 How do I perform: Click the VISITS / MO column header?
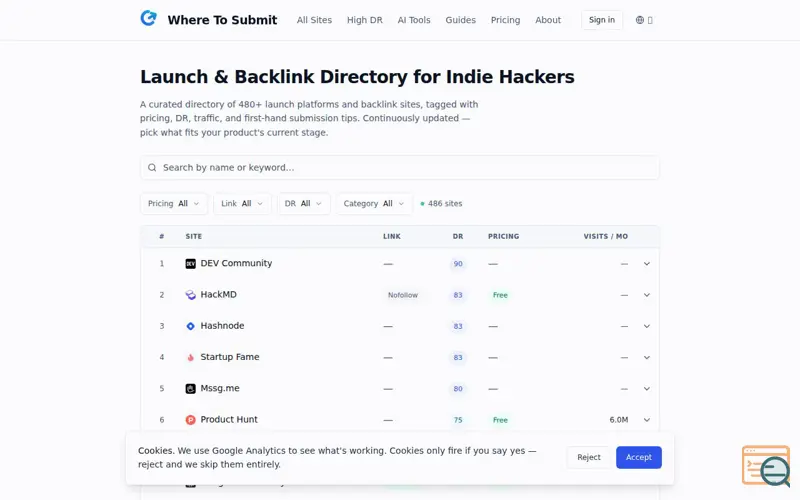pyautogui.click(x=606, y=236)
